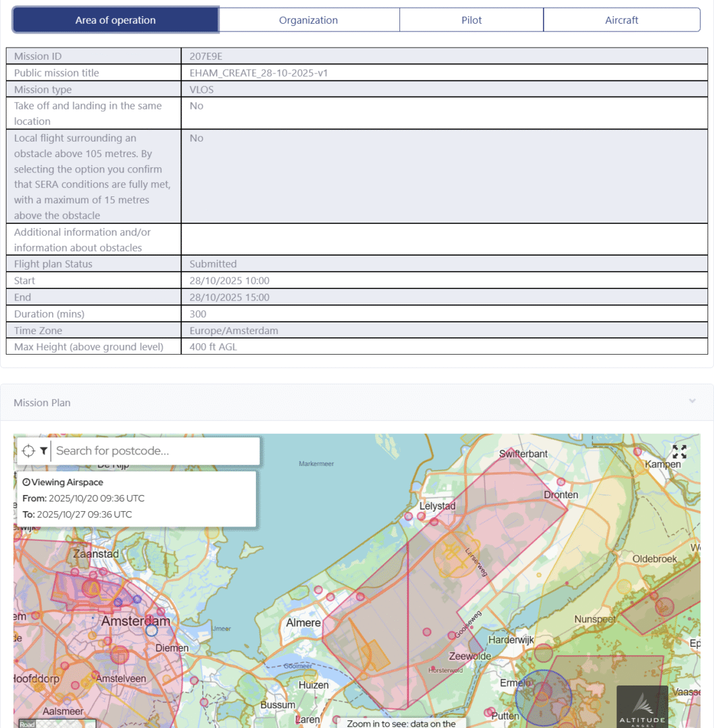Click the Viewing Airspace time info box
This screenshot has width=714, height=728.
pyautogui.click(x=136, y=499)
